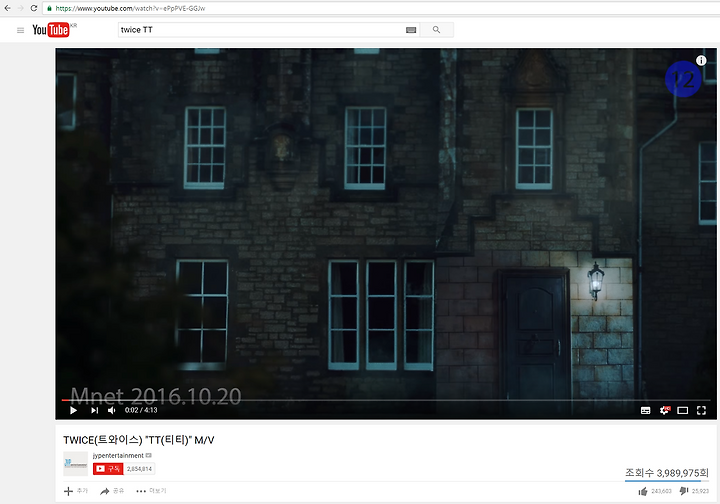Click the red subscribe button
The width and height of the screenshot is (720, 504).
[108, 469]
